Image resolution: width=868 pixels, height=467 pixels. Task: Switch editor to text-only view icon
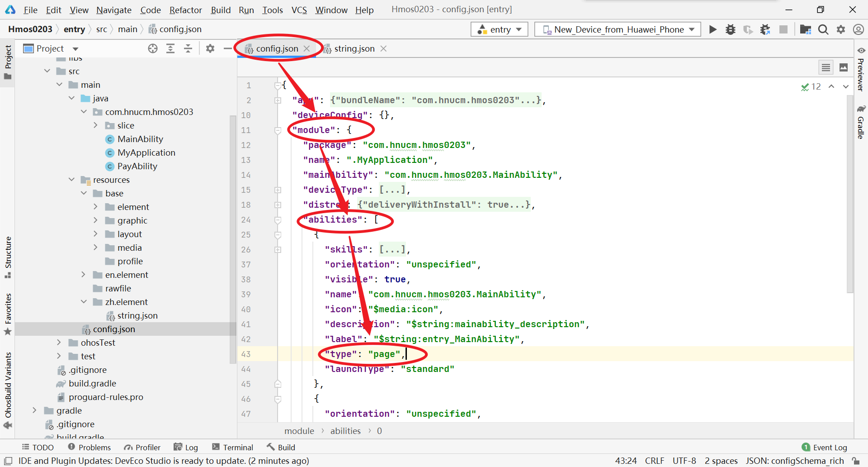(826, 67)
